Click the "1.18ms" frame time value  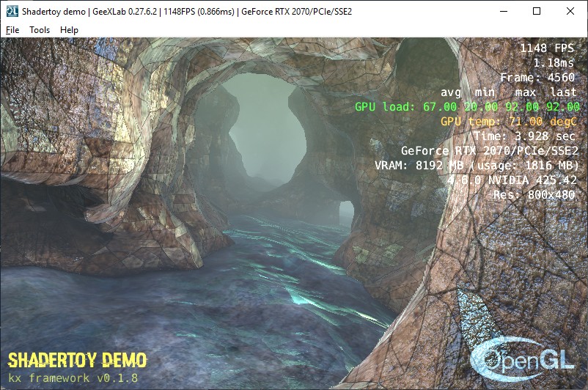coord(554,62)
